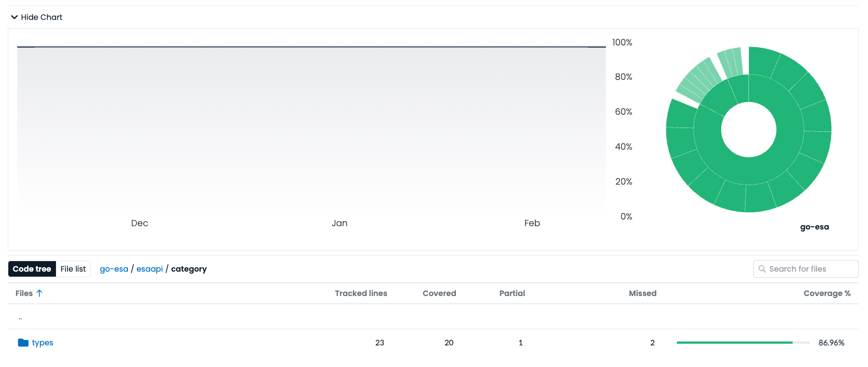This screenshot has height=367, width=868.
Task: Sort by Covered column header
Action: pos(439,293)
